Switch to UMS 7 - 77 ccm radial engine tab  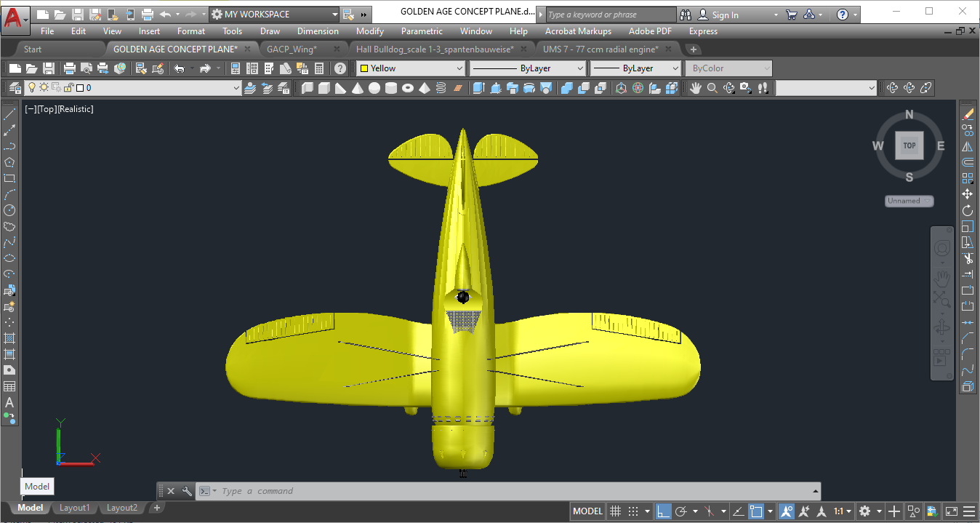[x=601, y=49]
